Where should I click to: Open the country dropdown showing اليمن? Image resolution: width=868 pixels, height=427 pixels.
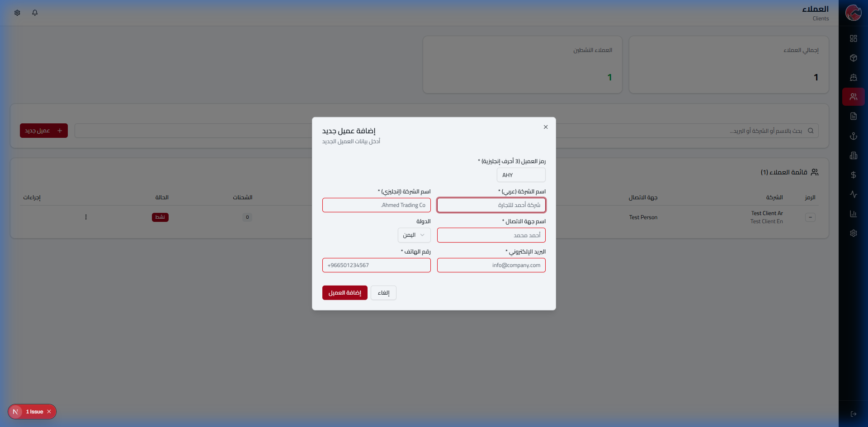(414, 235)
